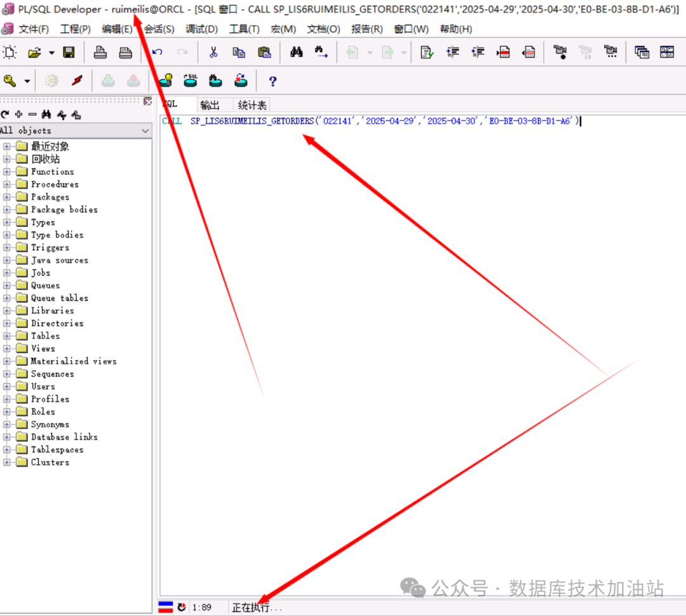Close the object browser panel
This screenshot has height=616, width=686.
coord(148,102)
